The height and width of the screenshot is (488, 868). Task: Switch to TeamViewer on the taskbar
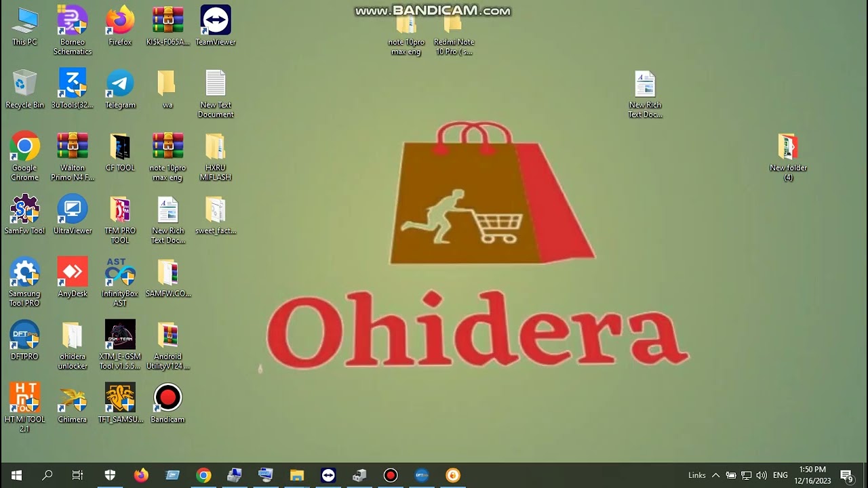pyautogui.click(x=328, y=475)
